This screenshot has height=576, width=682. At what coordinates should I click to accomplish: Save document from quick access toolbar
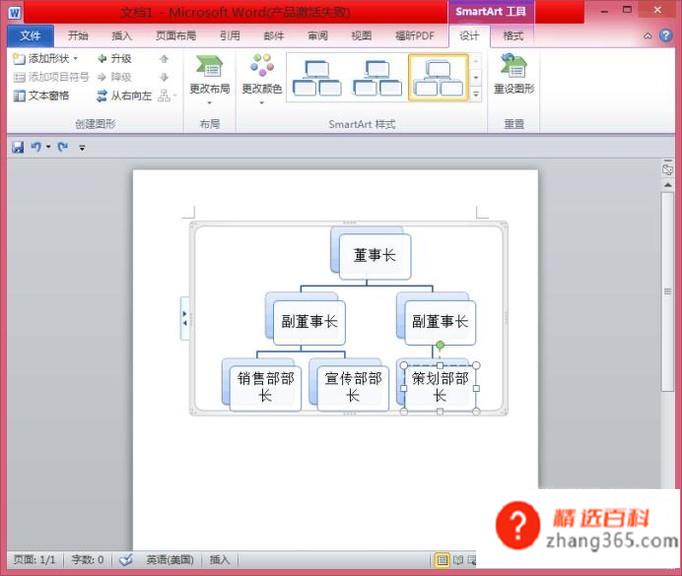(x=18, y=147)
